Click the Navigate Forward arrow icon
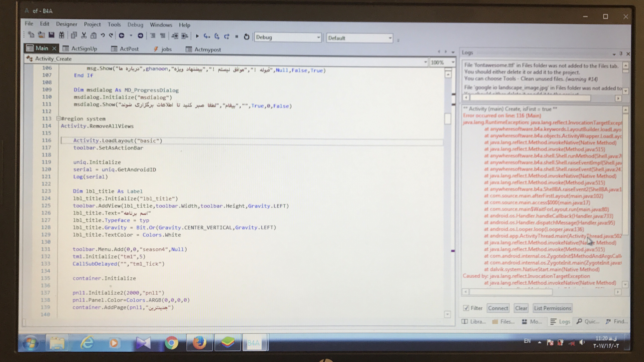This screenshot has height=362, width=644. [x=140, y=36]
